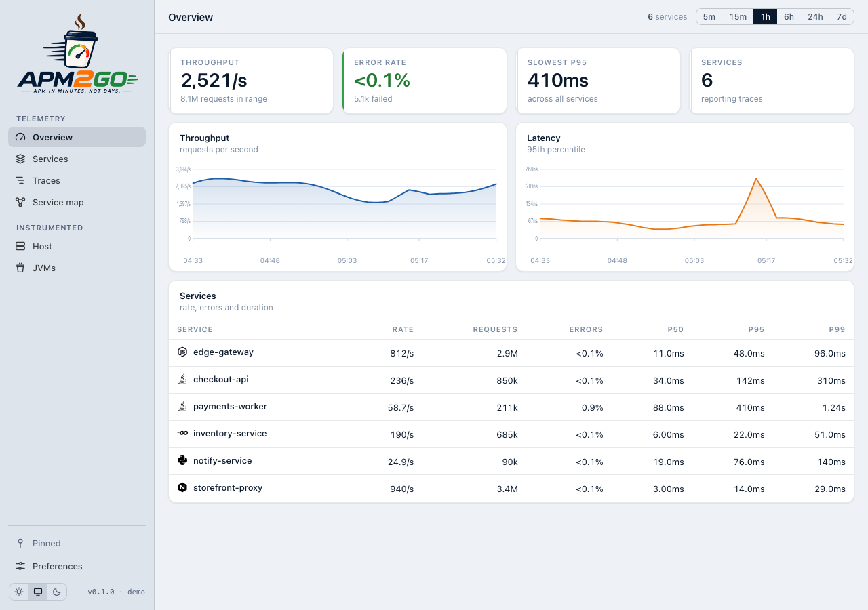Click the nginx icon beside storefront-proxy
Screen dimensions: 868x610
(182, 487)
